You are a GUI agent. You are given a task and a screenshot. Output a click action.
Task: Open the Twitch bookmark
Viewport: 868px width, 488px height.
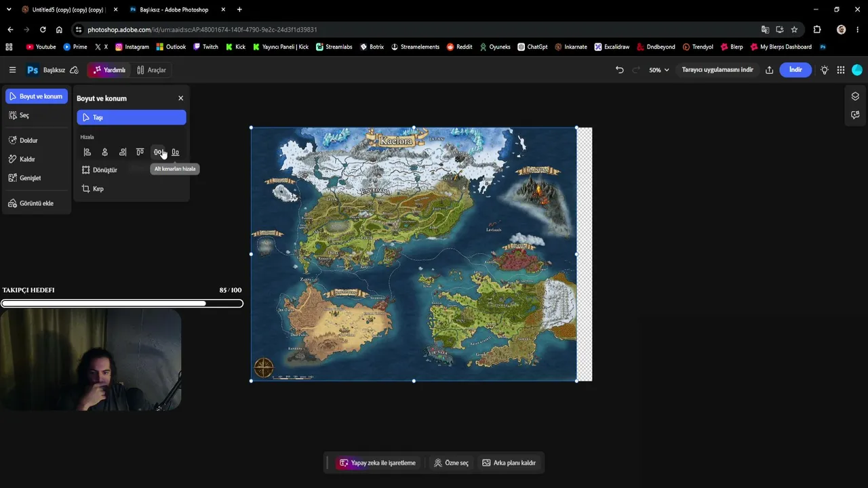coord(206,47)
